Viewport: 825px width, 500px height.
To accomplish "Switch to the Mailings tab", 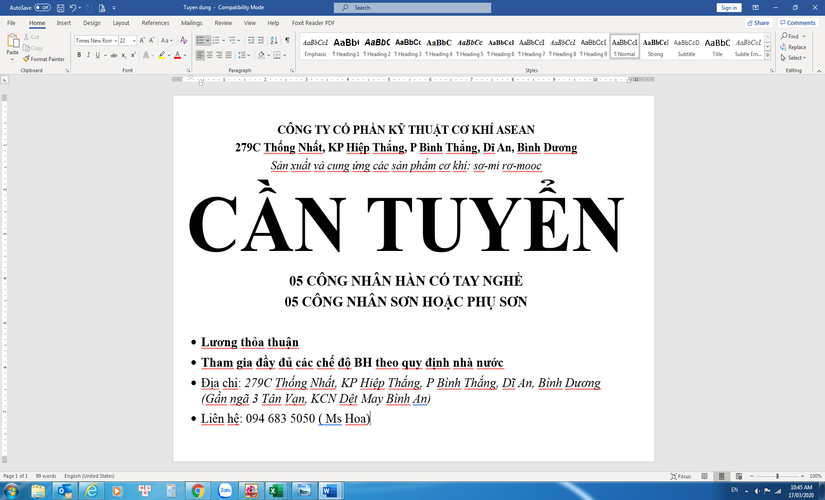I will 192,22.
